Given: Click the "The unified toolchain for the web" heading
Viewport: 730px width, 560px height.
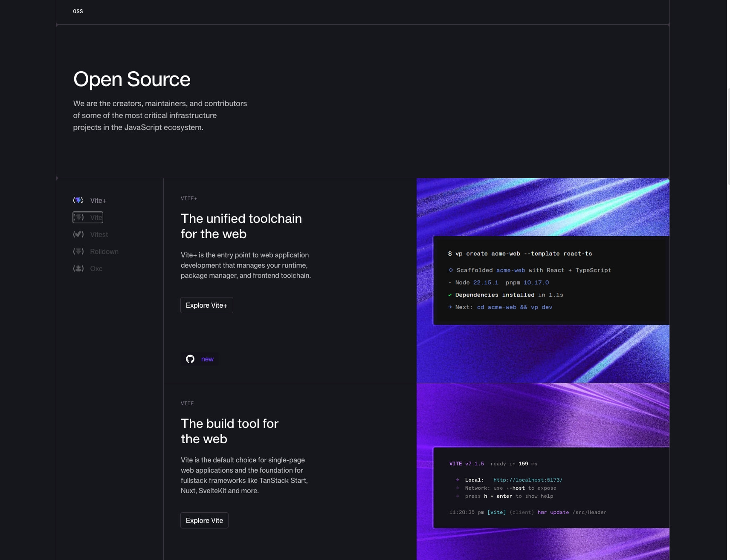Looking at the screenshot, I should [x=241, y=226].
